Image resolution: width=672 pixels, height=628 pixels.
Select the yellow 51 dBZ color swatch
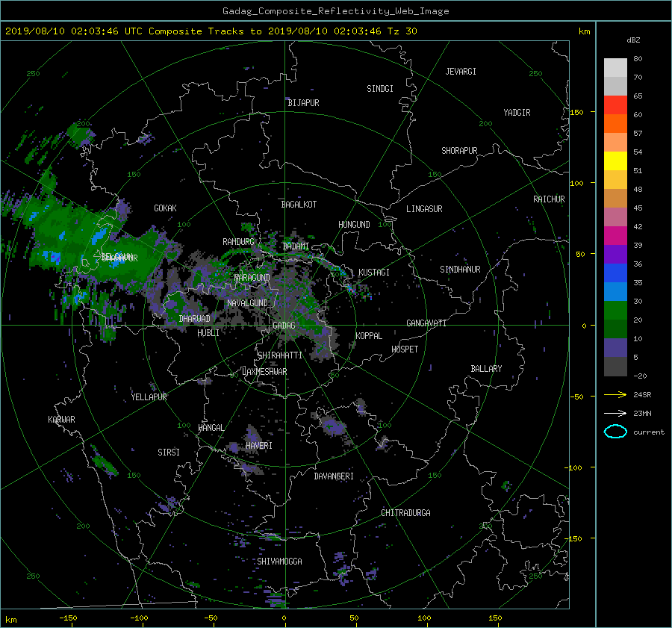click(x=615, y=161)
